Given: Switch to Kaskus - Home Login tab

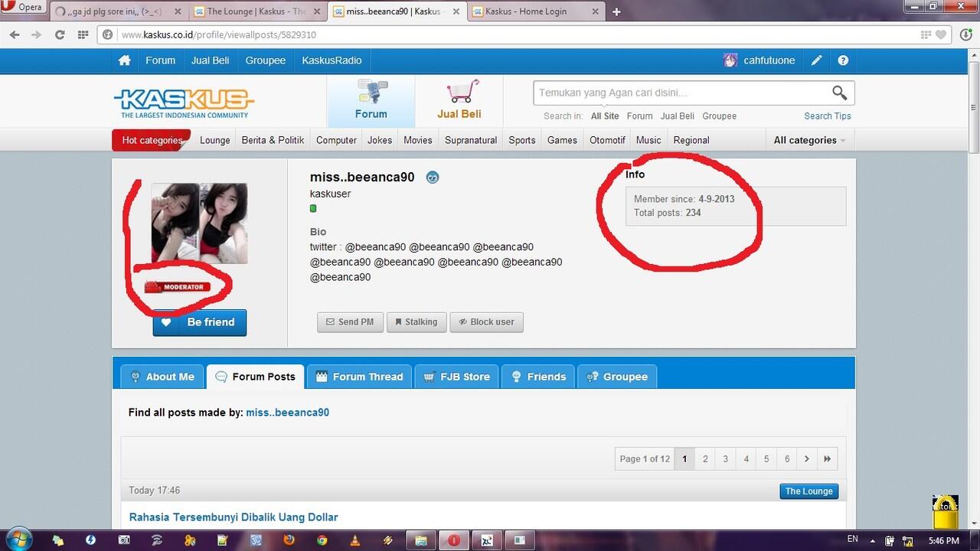Looking at the screenshot, I should 536,11.
